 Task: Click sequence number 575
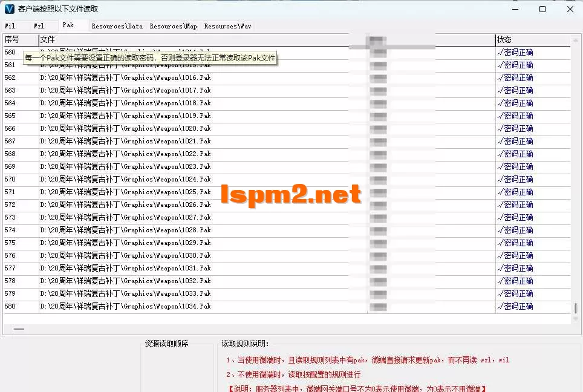coord(10,243)
